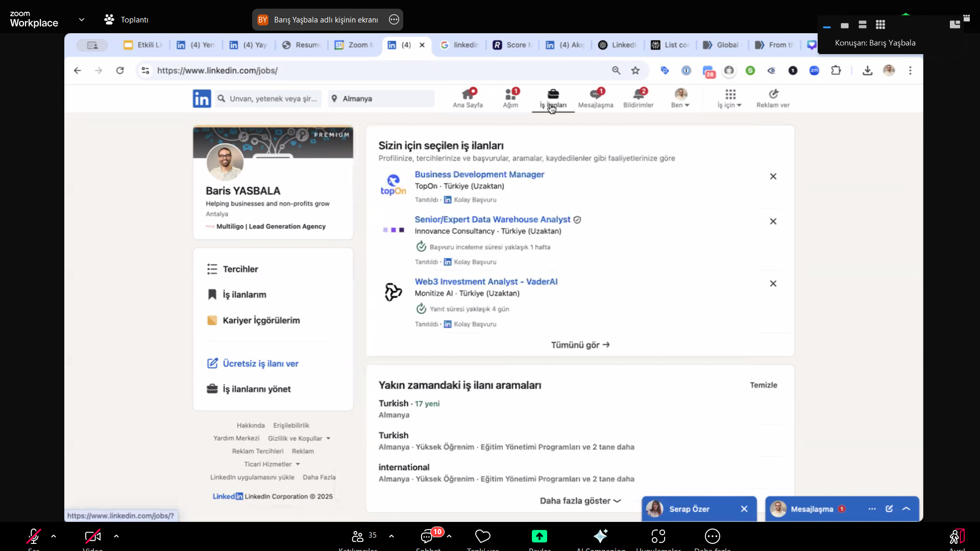Open Bildirimler notifications bell
Screen dimensions: 980x551
click(638, 97)
